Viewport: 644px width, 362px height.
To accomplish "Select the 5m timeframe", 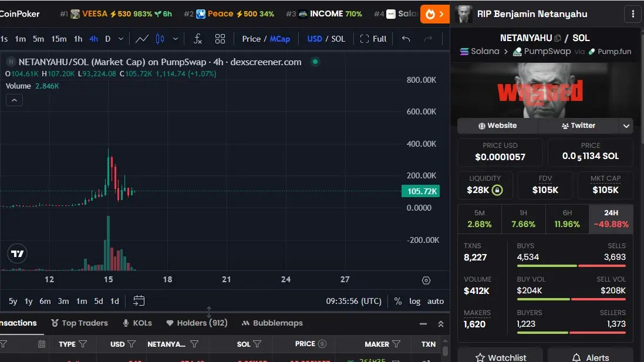I will tap(38, 39).
